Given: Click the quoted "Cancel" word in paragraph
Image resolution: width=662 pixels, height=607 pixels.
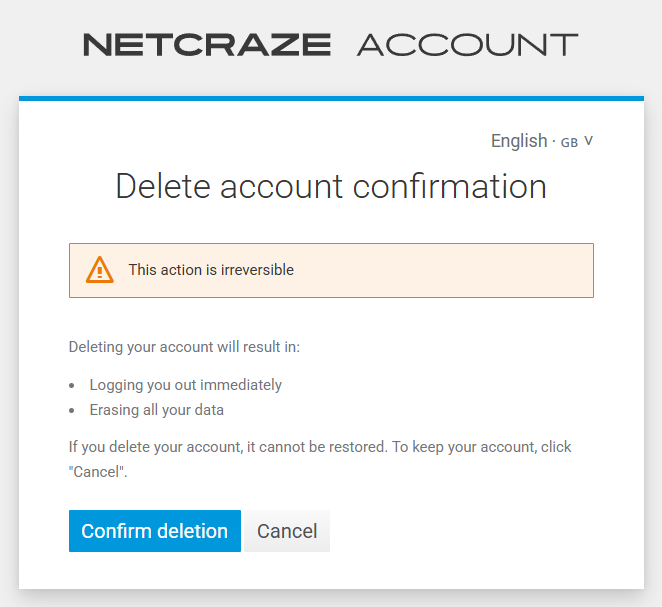Looking at the screenshot, I should (x=98, y=471).
